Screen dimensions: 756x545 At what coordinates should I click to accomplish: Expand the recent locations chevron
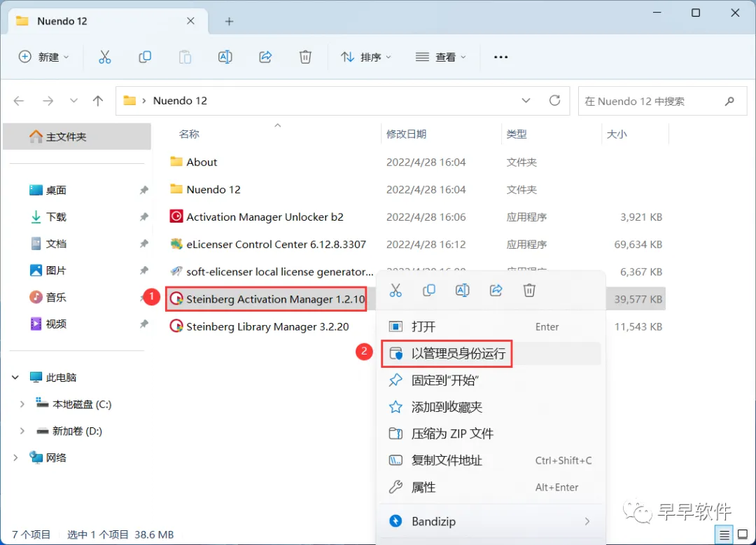(x=73, y=101)
